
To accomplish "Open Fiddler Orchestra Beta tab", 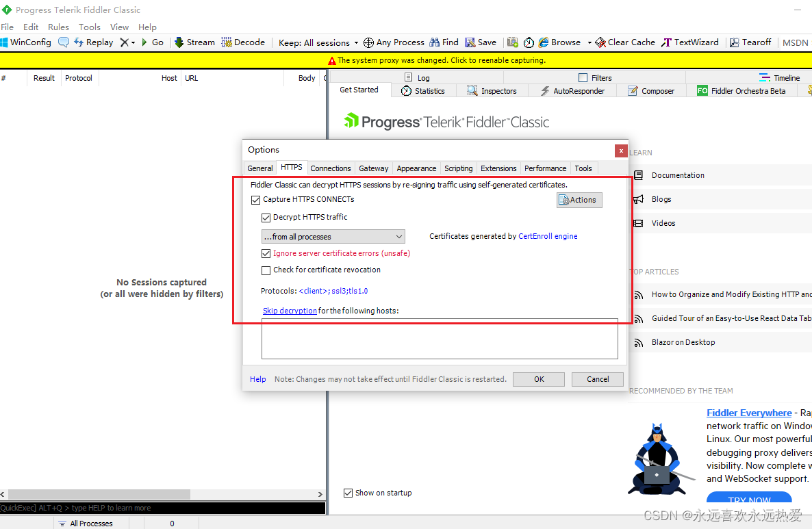I will coord(741,91).
